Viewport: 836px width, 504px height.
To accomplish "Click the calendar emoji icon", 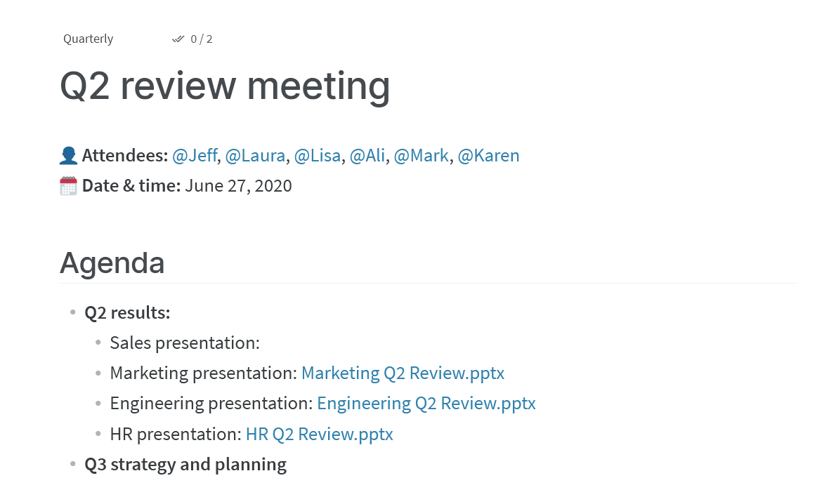I will coord(68,186).
